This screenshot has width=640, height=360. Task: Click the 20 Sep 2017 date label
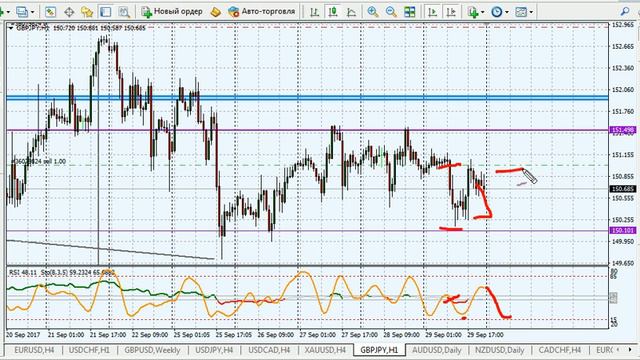23,335
